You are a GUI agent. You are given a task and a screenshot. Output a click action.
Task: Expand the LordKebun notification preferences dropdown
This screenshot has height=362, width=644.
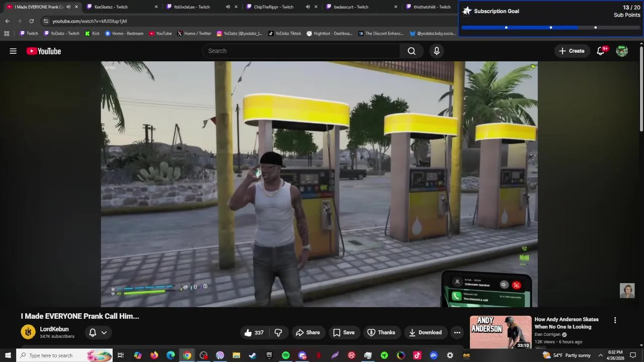point(98,332)
